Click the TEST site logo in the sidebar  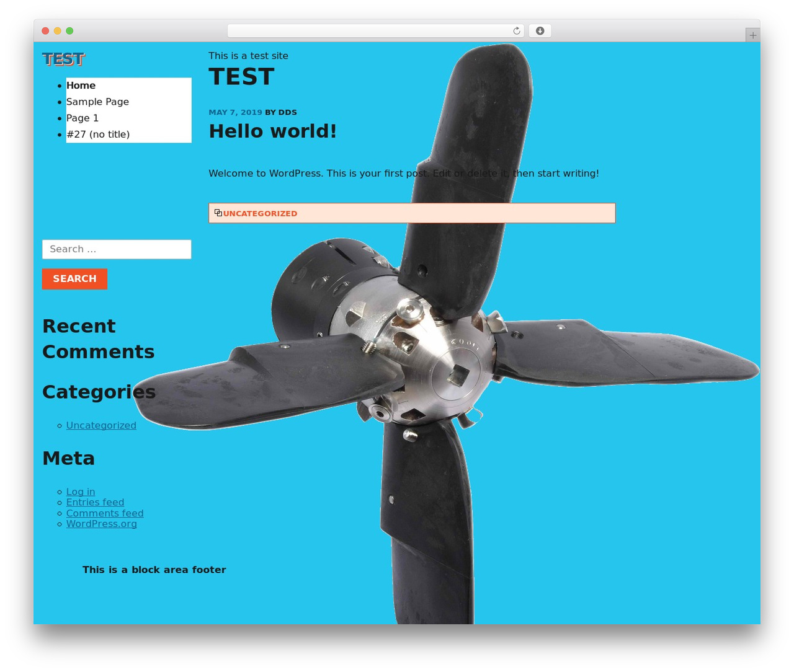pyautogui.click(x=63, y=59)
